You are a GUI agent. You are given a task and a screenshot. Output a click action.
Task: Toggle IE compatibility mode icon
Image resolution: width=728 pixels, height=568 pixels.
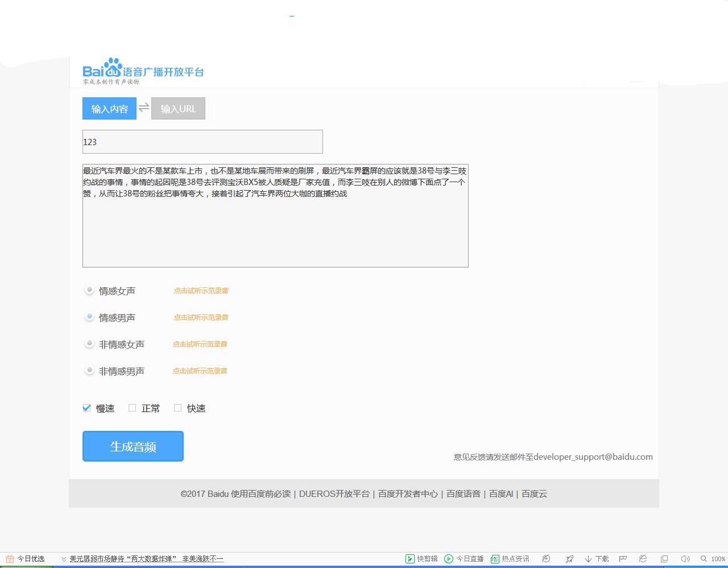click(643, 559)
